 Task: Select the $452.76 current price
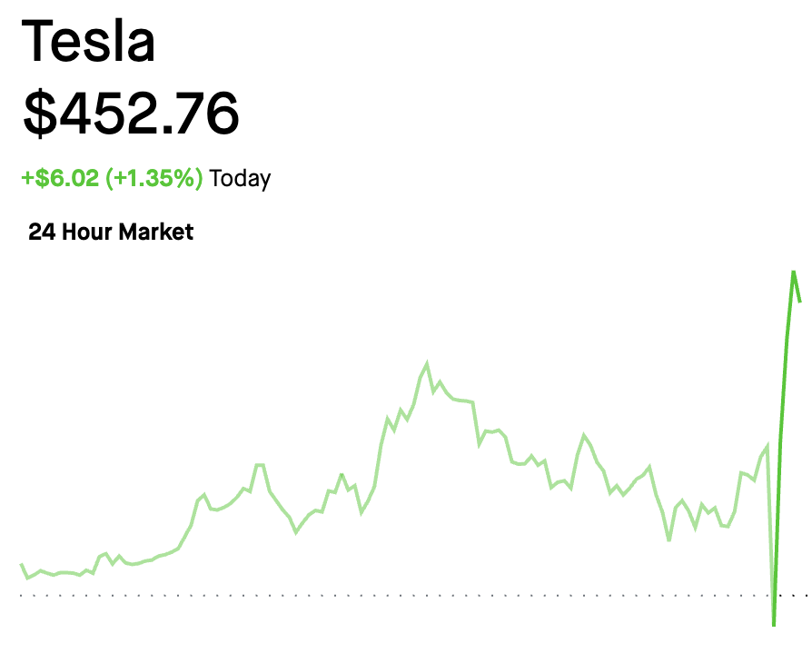131,113
